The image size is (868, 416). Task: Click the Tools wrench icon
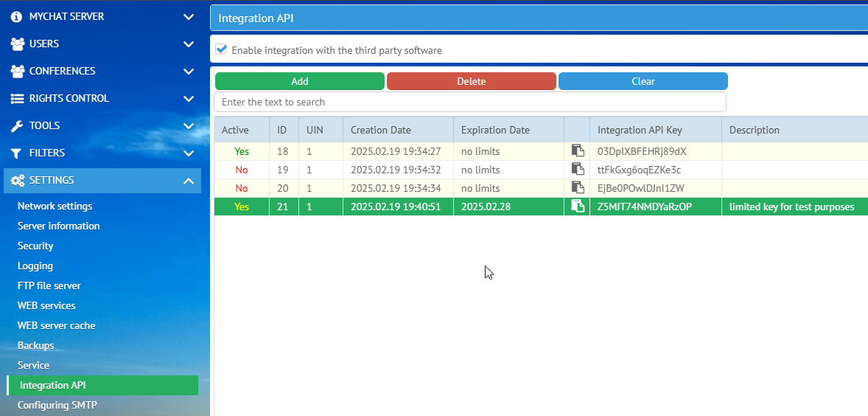(17, 125)
